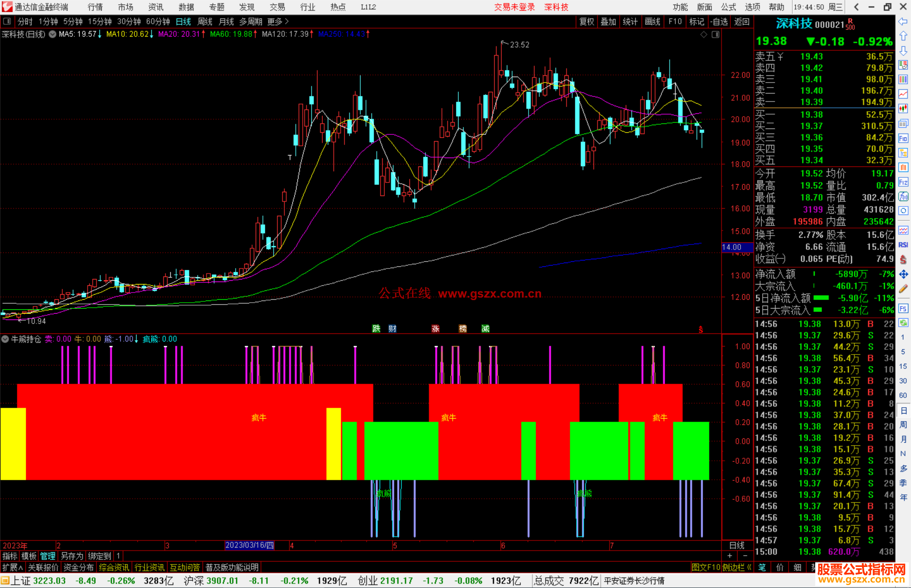Click the candlestick chart icon in sidebar

(x=903, y=108)
